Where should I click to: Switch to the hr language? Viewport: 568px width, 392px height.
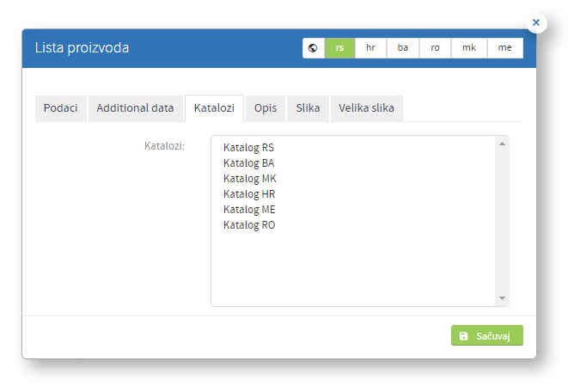coord(370,48)
